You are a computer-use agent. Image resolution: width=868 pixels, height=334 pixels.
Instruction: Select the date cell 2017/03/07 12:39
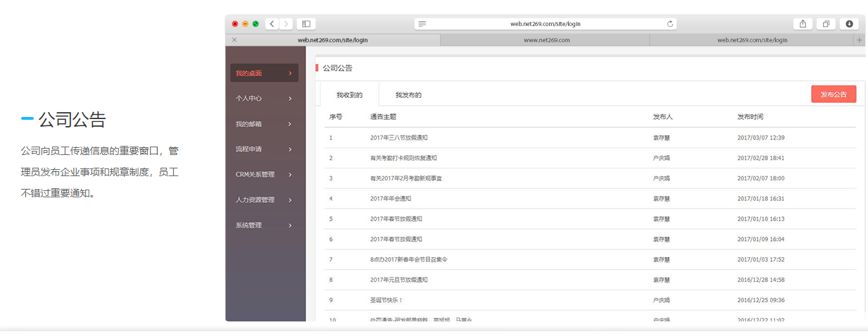click(761, 137)
